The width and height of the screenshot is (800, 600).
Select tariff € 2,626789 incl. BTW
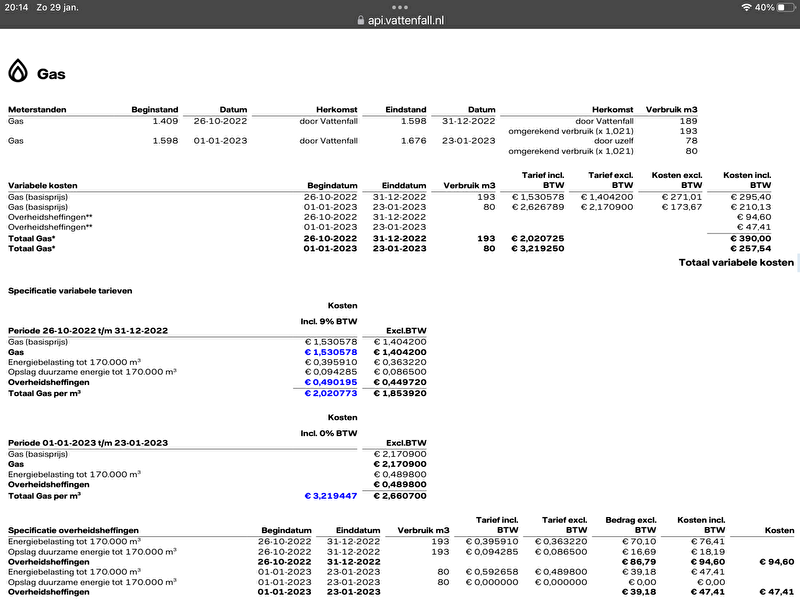tap(538, 207)
